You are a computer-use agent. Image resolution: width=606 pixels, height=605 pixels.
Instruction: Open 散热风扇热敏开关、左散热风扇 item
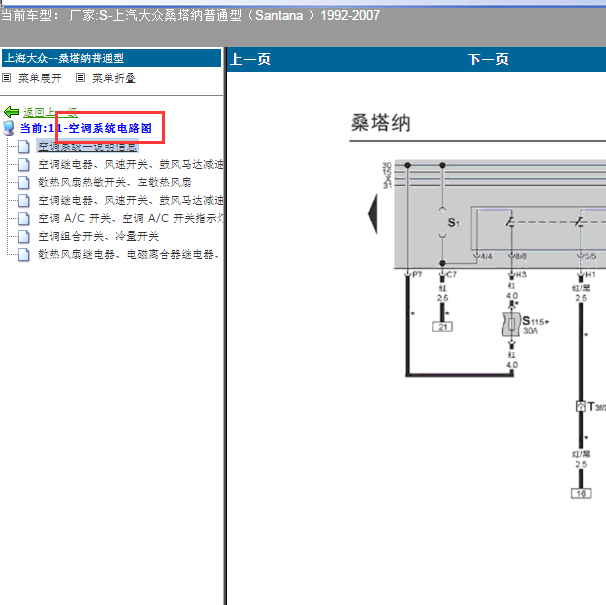(115, 182)
